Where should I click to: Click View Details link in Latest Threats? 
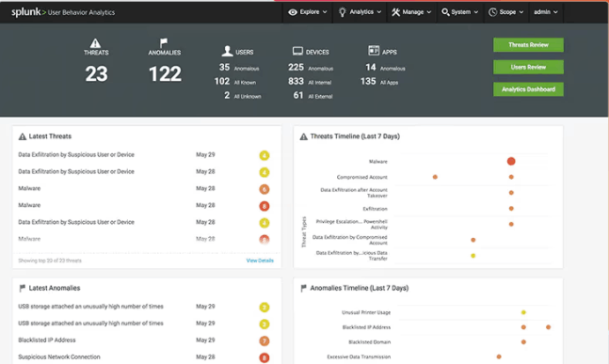coord(260,261)
